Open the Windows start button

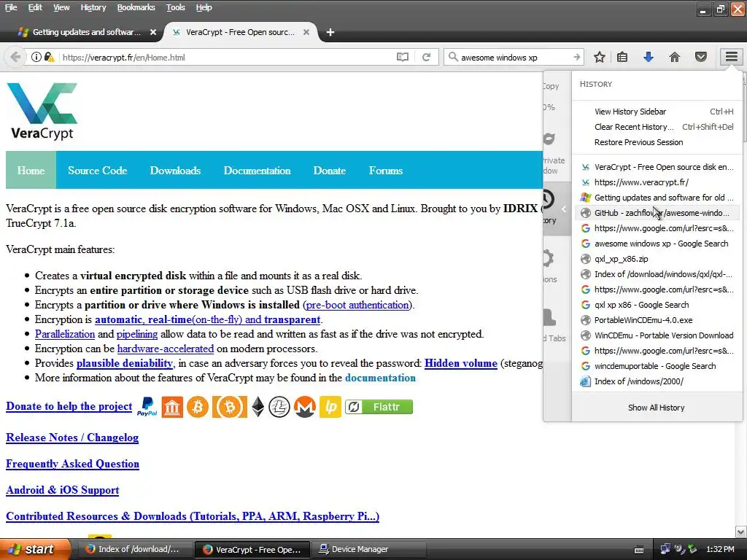(x=34, y=549)
